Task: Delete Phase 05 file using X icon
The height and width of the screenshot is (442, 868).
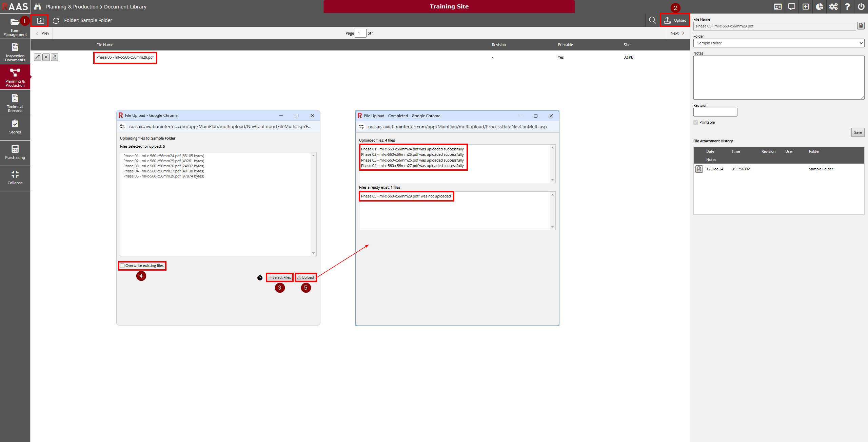Action: 46,57
